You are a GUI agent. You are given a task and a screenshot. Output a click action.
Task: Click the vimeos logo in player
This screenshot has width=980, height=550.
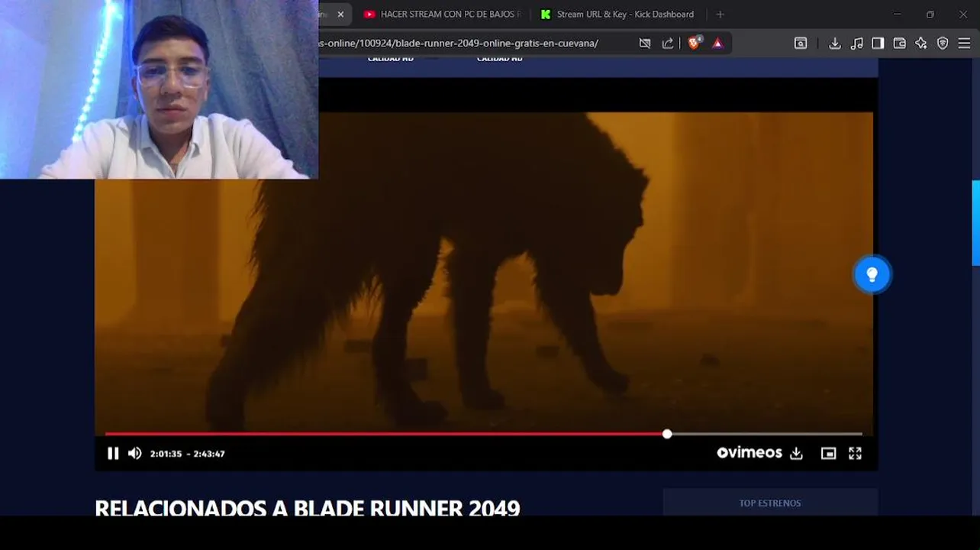point(750,453)
